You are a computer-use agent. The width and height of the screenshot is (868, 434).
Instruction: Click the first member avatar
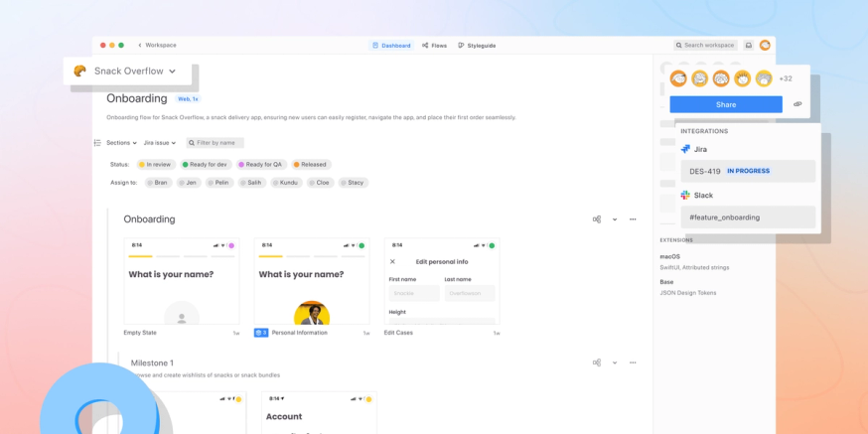pos(678,78)
